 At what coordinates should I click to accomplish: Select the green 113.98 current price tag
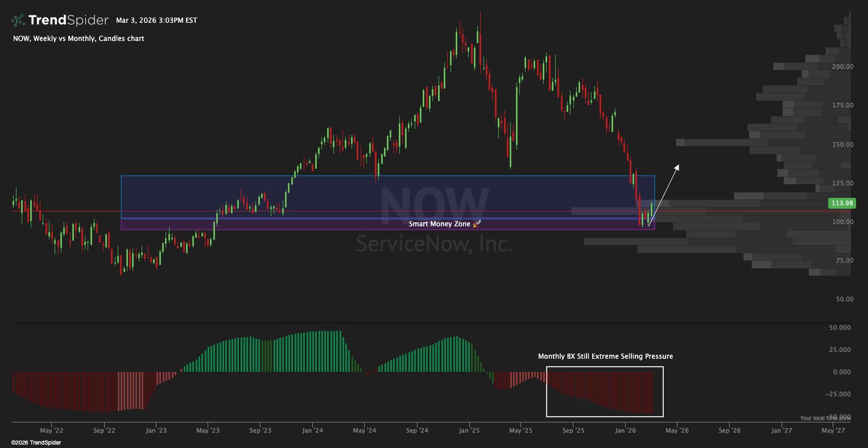point(842,204)
